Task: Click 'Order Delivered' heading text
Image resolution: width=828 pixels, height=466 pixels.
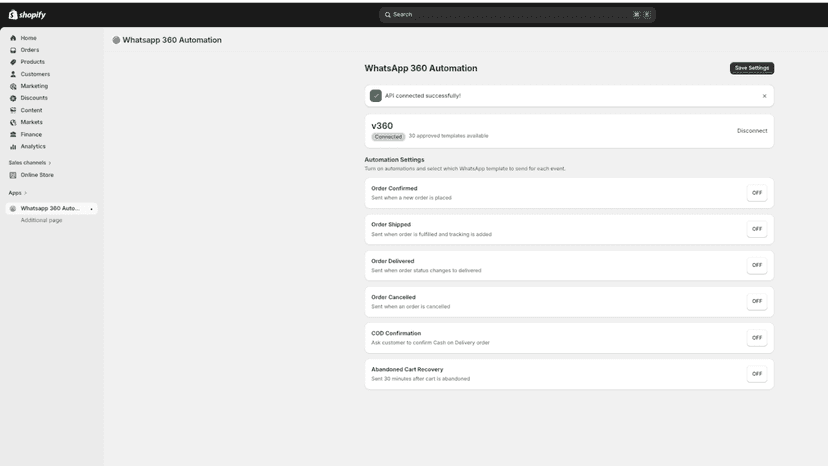Action: pos(392,261)
